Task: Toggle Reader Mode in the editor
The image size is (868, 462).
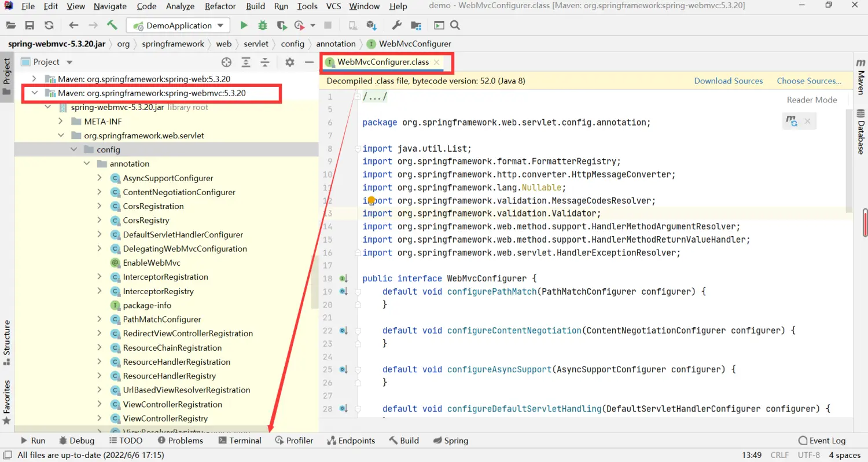Action: (811, 100)
